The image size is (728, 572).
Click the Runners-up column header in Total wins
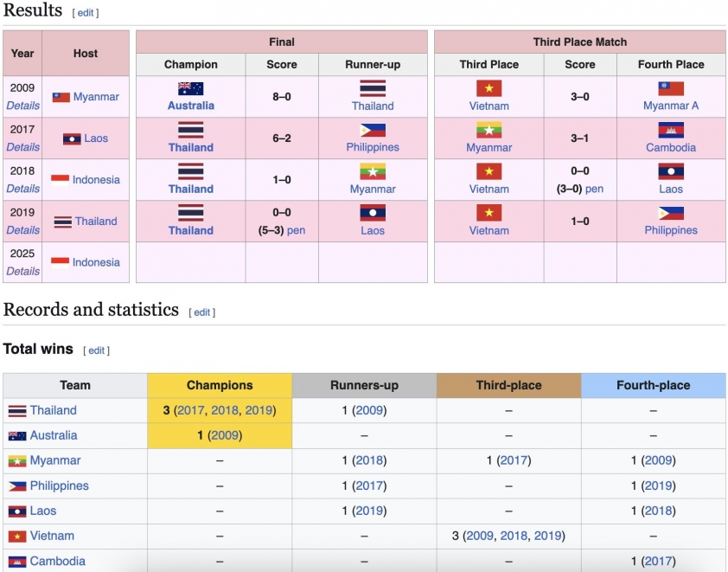[365, 386]
